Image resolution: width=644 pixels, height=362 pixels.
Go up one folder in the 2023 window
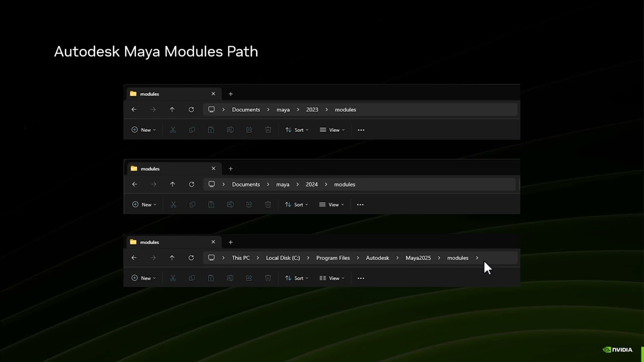pyautogui.click(x=172, y=110)
